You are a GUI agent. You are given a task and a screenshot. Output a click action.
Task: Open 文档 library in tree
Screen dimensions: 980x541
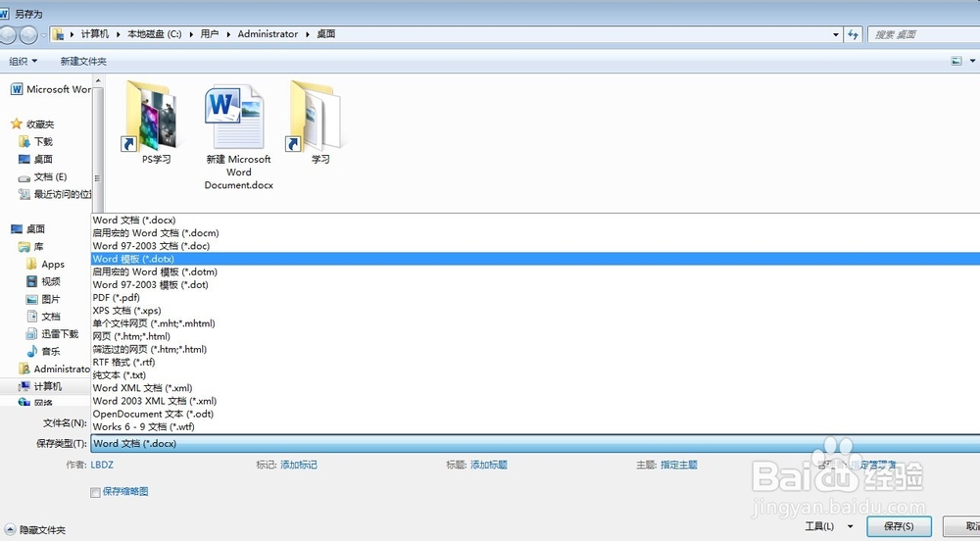[43, 317]
